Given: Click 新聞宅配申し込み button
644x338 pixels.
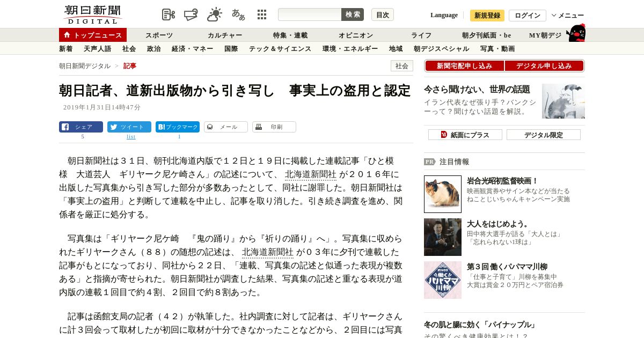Looking at the screenshot, I should pyautogui.click(x=465, y=66).
